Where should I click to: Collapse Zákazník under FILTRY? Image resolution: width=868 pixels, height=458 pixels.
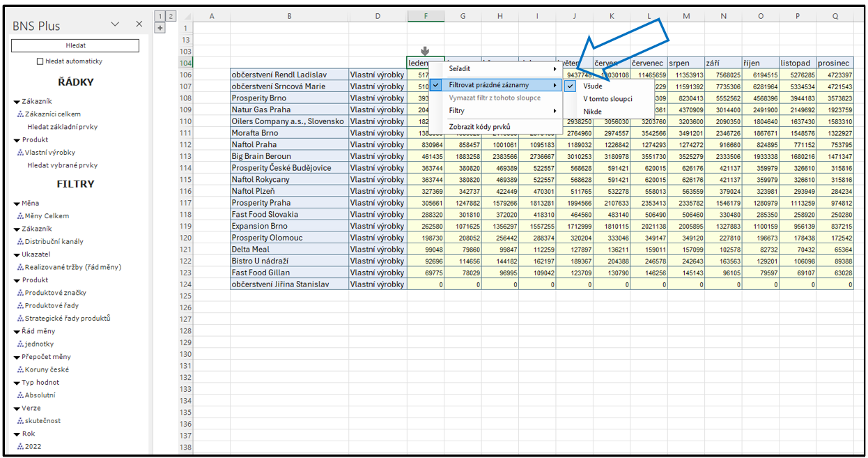coord(17,229)
